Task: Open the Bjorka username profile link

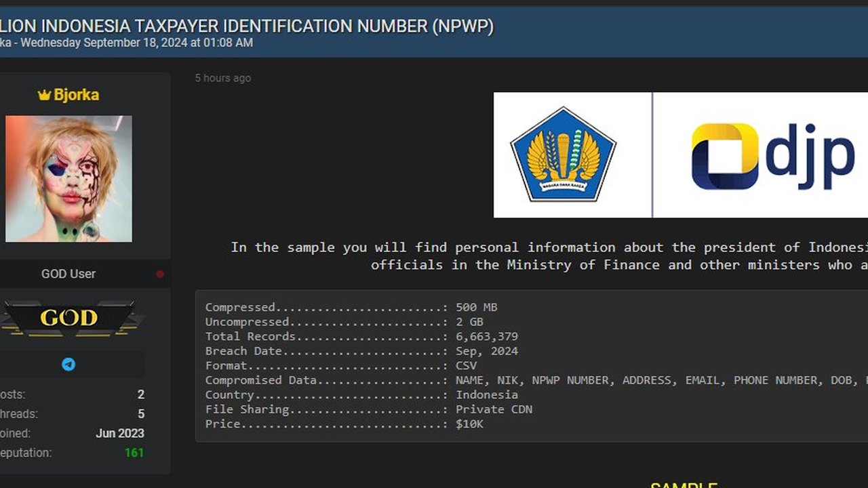Action: [76, 95]
